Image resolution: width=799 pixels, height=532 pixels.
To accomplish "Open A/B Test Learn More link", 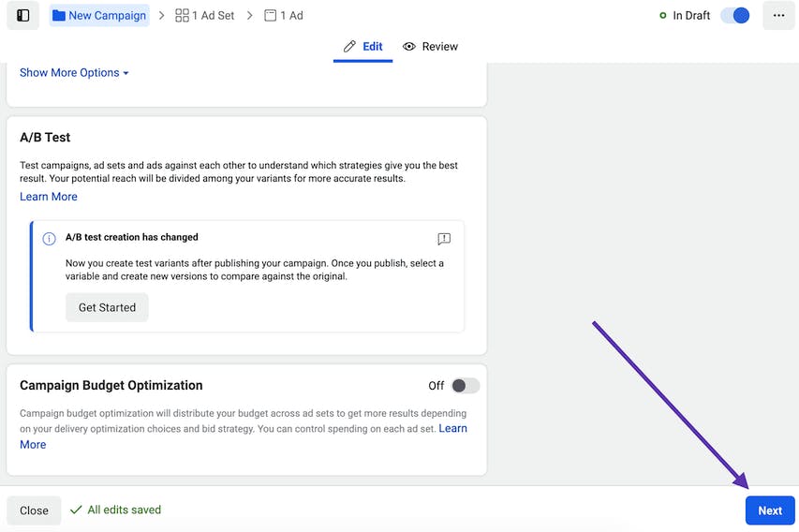I will pyautogui.click(x=49, y=197).
